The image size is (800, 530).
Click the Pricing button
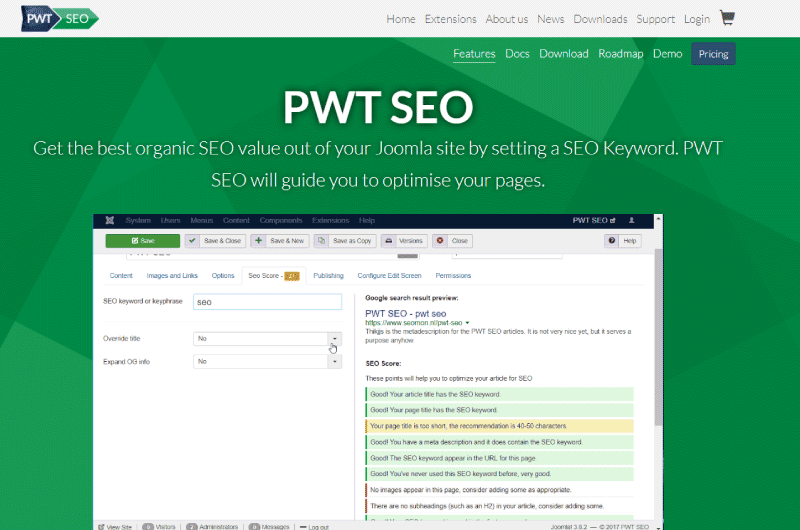point(713,54)
